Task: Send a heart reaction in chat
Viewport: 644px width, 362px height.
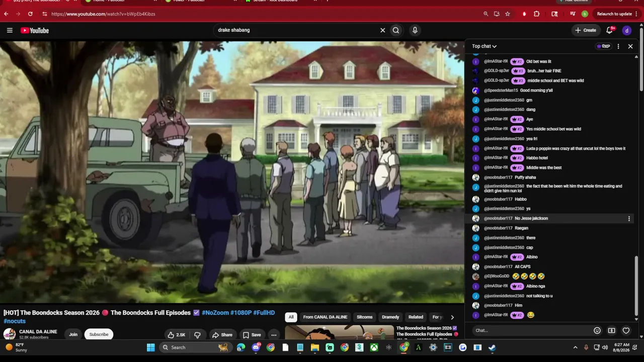Action: pyautogui.click(x=626, y=330)
